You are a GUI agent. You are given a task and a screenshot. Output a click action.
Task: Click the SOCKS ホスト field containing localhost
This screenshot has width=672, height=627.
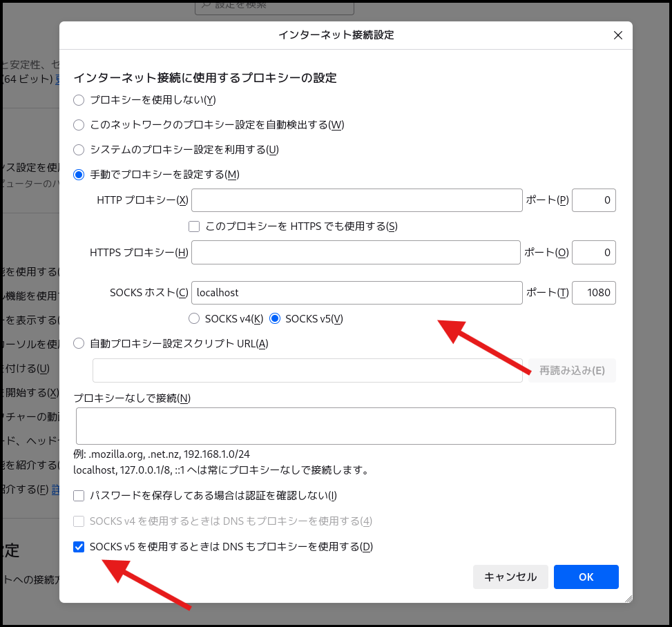coord(356,293)
